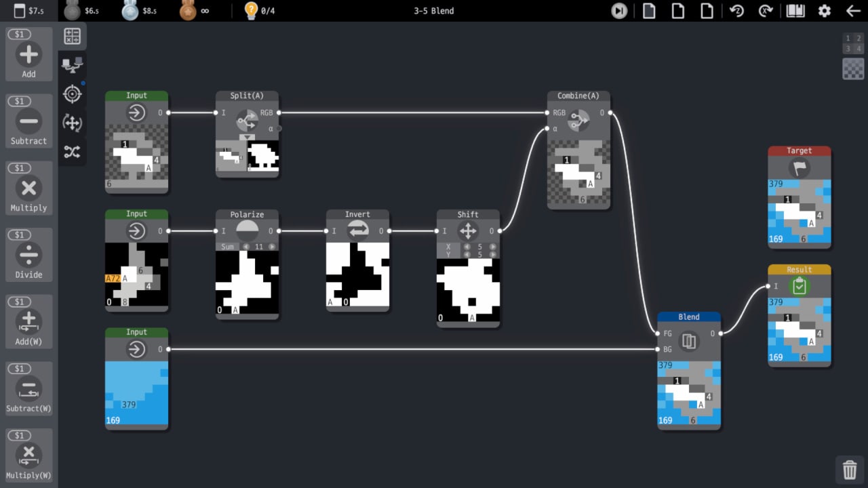Open the shuffle category icon in sidebar
The width and height of the screenshot is (868, 488).
(x=72, y=152)
